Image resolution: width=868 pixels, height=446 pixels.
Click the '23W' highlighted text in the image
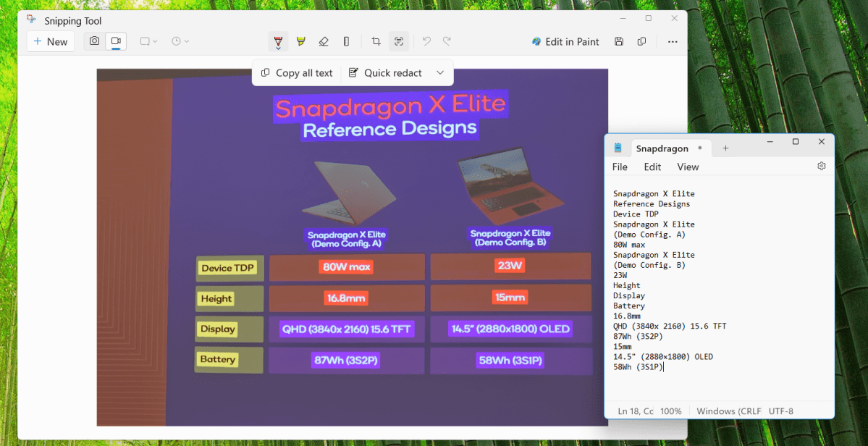pyautogui.click(x=509, y=266)
